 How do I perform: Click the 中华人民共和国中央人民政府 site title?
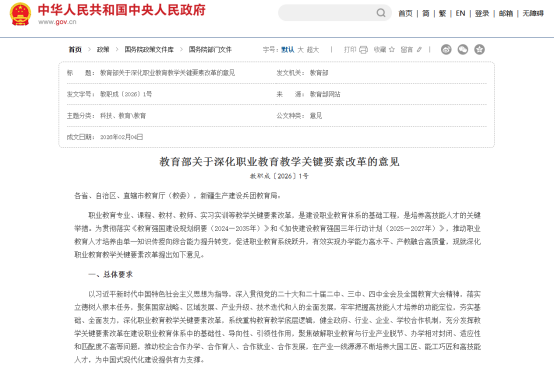tap(122, 10)
